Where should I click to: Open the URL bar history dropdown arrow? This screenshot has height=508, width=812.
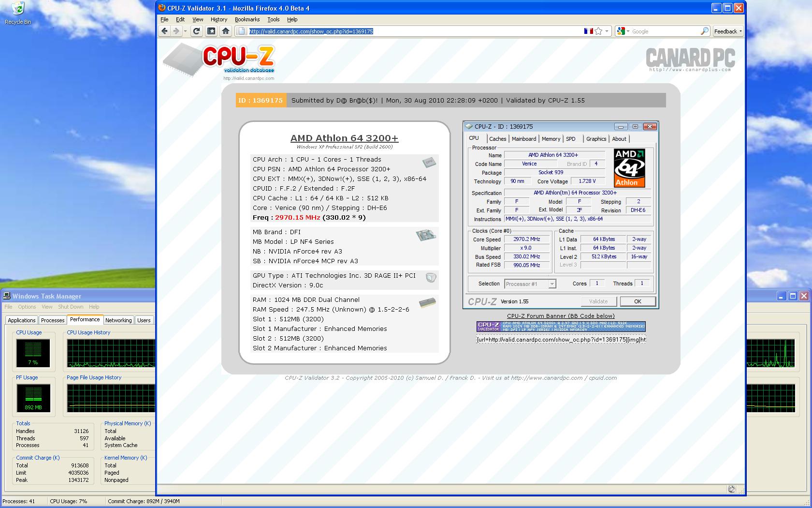pyautogui.click(x=607, y=31)
